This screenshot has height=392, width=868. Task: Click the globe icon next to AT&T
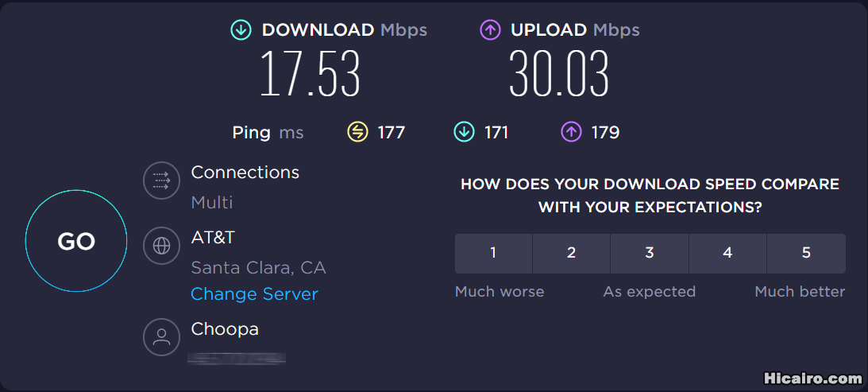[x=162, y=246]
